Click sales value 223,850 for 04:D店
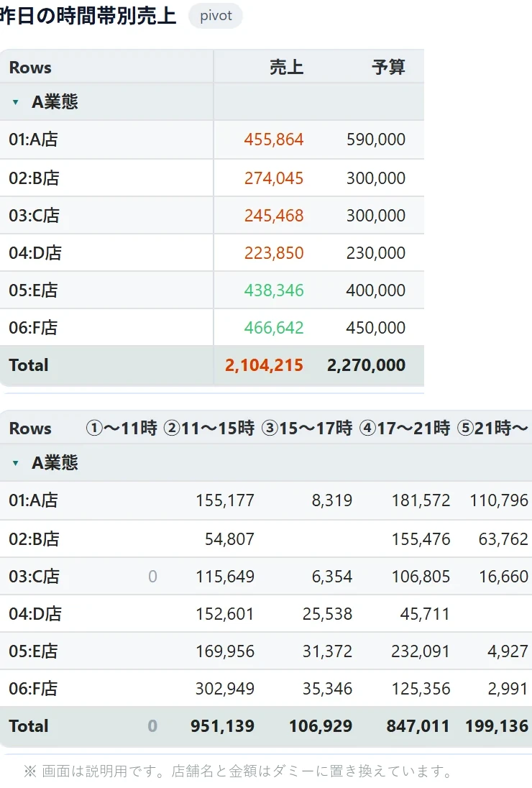 (x=274, y=253)
